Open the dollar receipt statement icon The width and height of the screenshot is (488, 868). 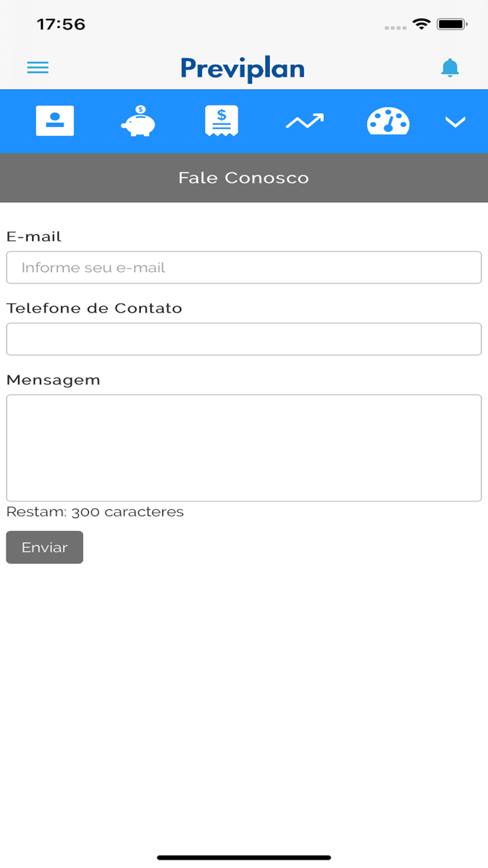click(x=222, y=121)
